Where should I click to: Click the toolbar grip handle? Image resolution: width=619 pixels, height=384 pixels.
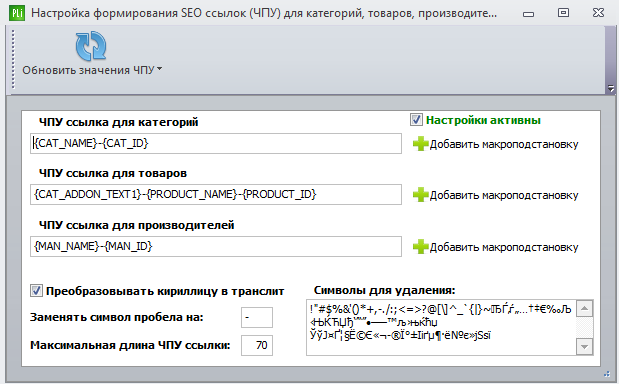tap(13, 60)
